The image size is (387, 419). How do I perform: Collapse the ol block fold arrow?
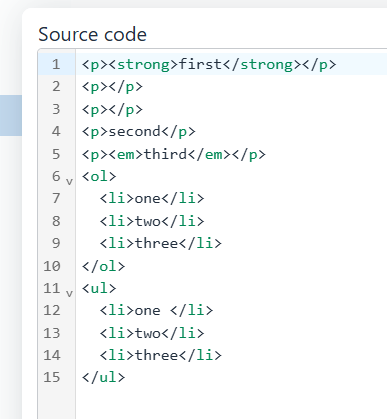coord(69,182)
